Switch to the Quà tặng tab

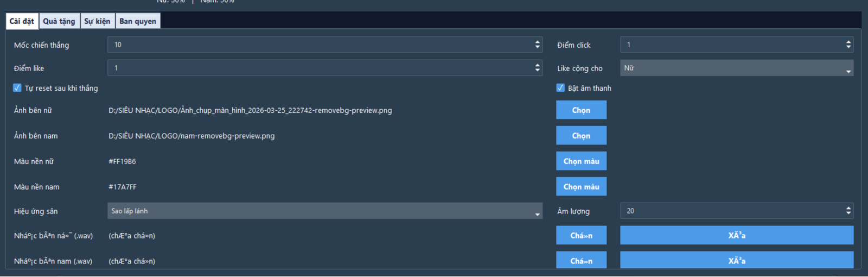59,21
